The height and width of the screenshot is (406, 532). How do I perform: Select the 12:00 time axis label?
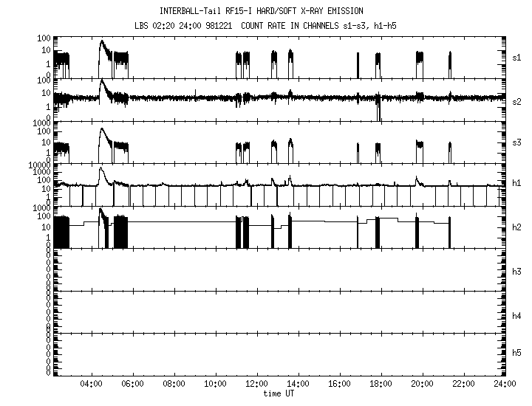click(x=256, y=385)
